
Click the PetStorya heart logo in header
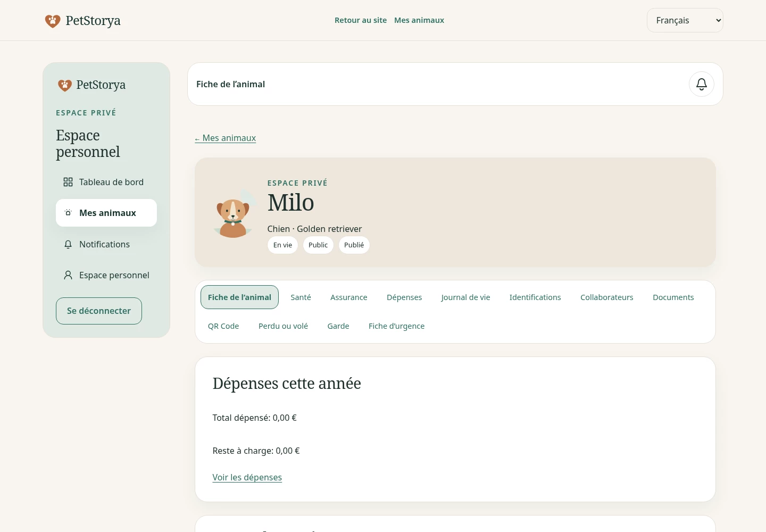[x=53, y=21]
